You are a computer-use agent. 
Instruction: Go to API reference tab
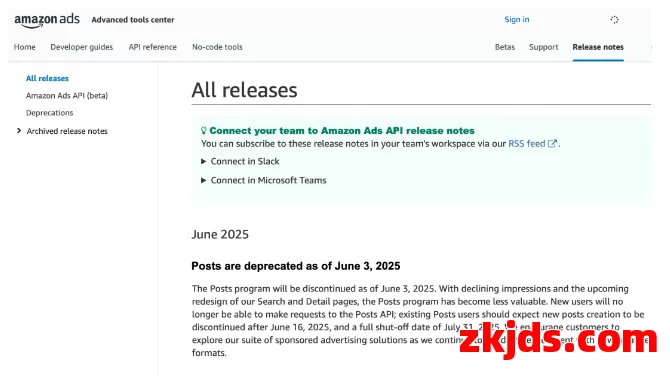coord(153,47)
